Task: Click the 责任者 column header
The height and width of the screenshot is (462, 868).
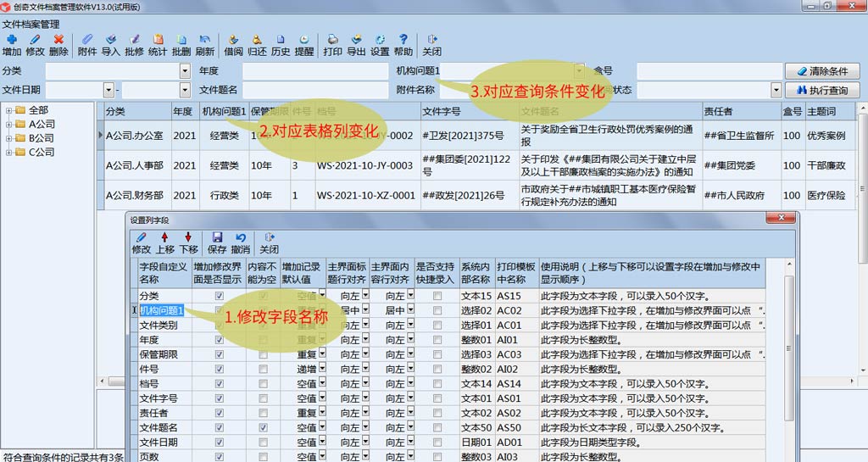Action: click(x=742, y=111)
